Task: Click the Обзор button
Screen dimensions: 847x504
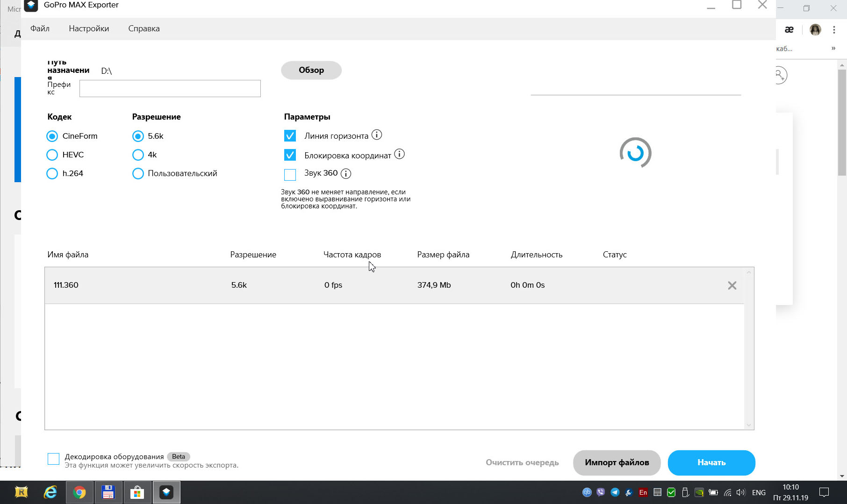Action: coord(311,70)
